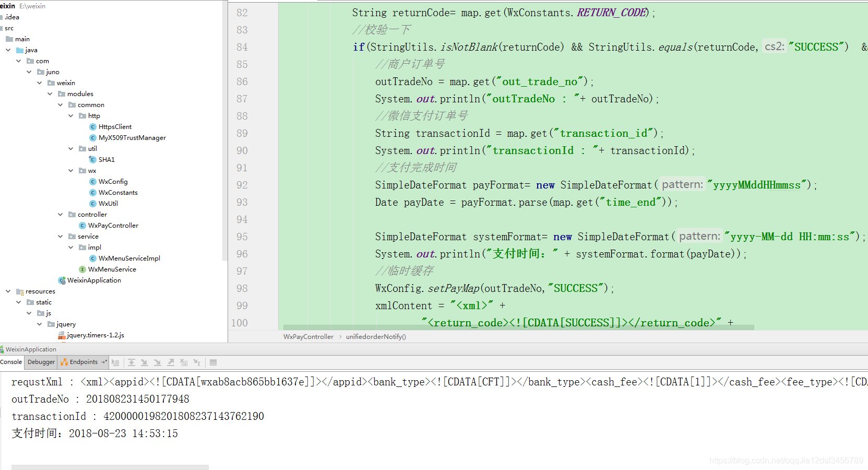Screen dimensions: 868x470
Task: Click unifiedorderNotify() breadcrumb
Action: 376,337
